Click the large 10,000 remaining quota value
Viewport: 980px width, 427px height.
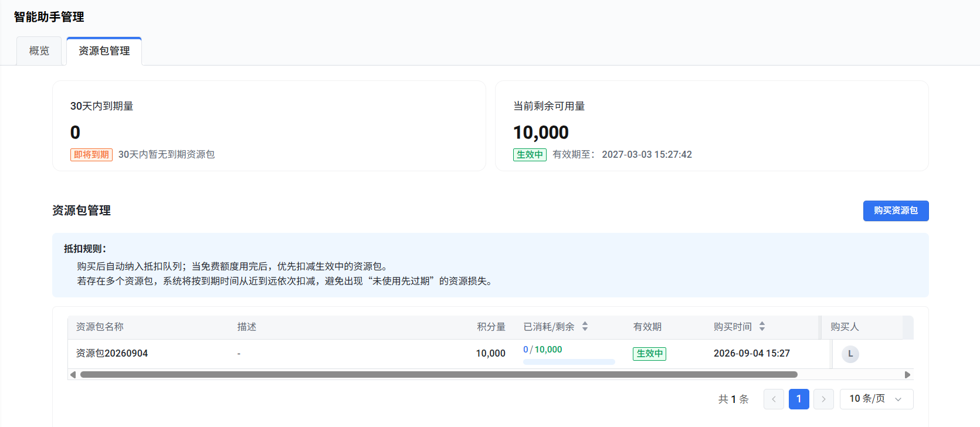tap(541, 133)
